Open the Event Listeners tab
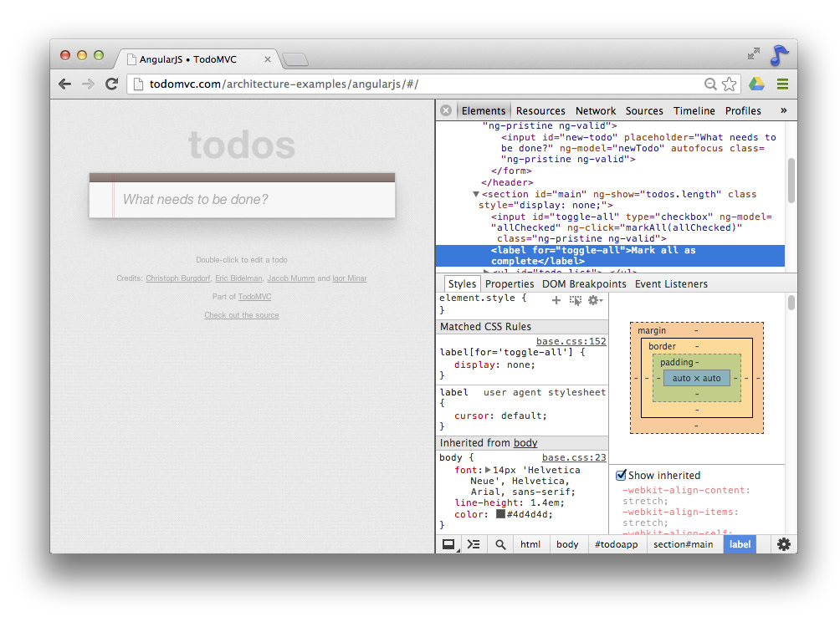The image size is (840, 617). pyautogui.click(x=671, y=283)
